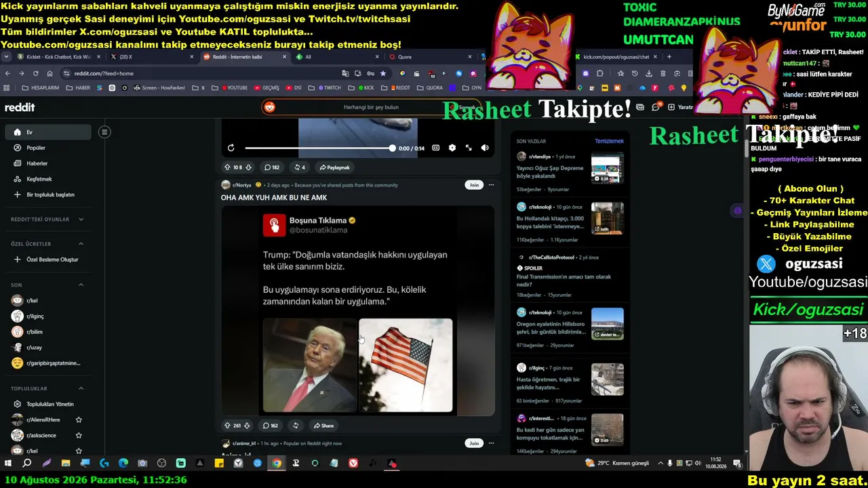Toggle closed captions on the video
The height and width of the screenshot is (488, 868).
point(436,148)
